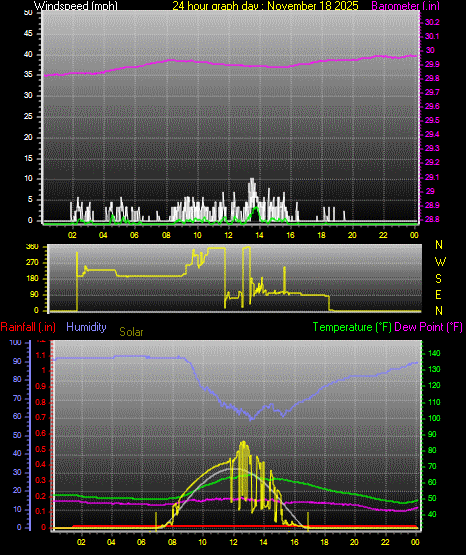Viewport: 466px width, 555px height.
Task: Select the Dew Point (°F) legend label
Action: [428, 327]
